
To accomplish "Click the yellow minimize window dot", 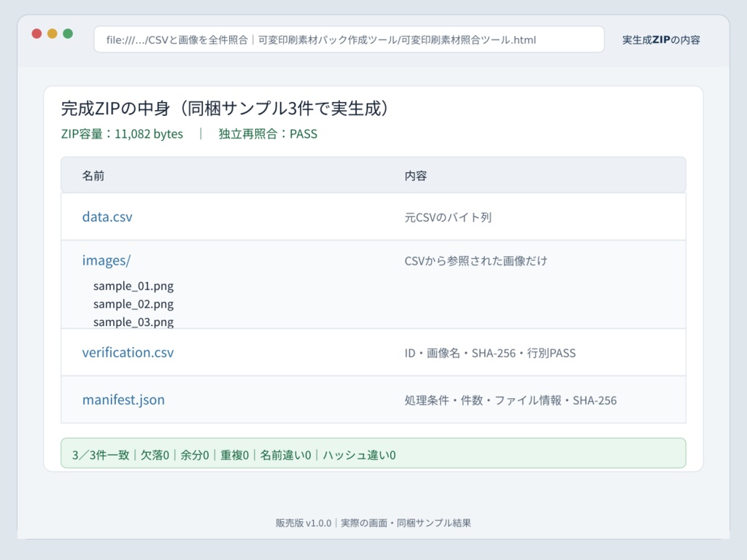I will pos(53,34).
